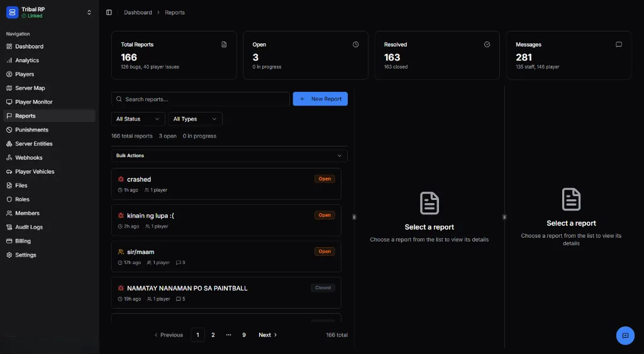644x354 pixels.
Task: Click the bug icon on 'crashed' report
Action: point(121,179)
